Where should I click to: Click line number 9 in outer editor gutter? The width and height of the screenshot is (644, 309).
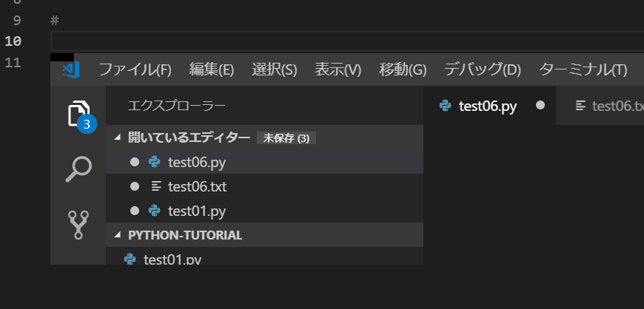click(17, 21)
